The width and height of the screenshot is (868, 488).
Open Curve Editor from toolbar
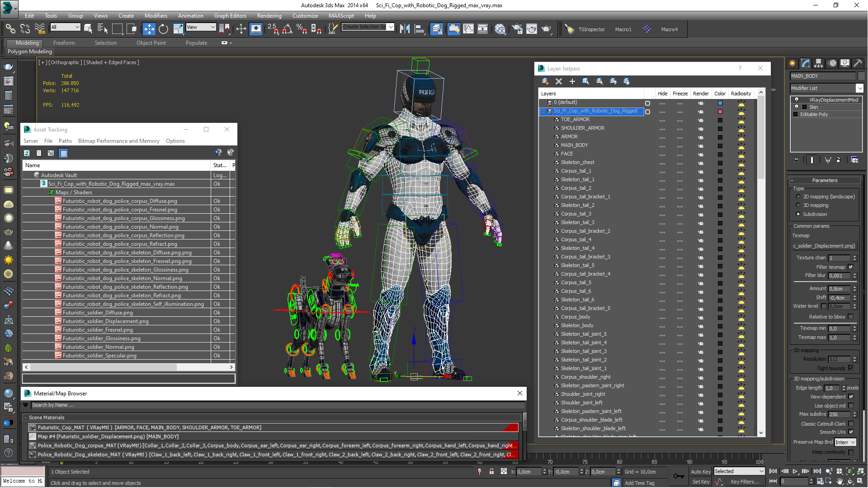468,29
